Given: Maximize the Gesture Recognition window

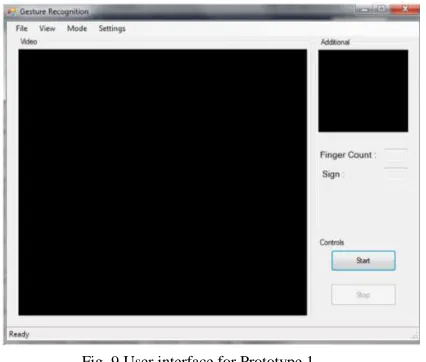Looking at the screenshot, I should (x=382, y=9).
